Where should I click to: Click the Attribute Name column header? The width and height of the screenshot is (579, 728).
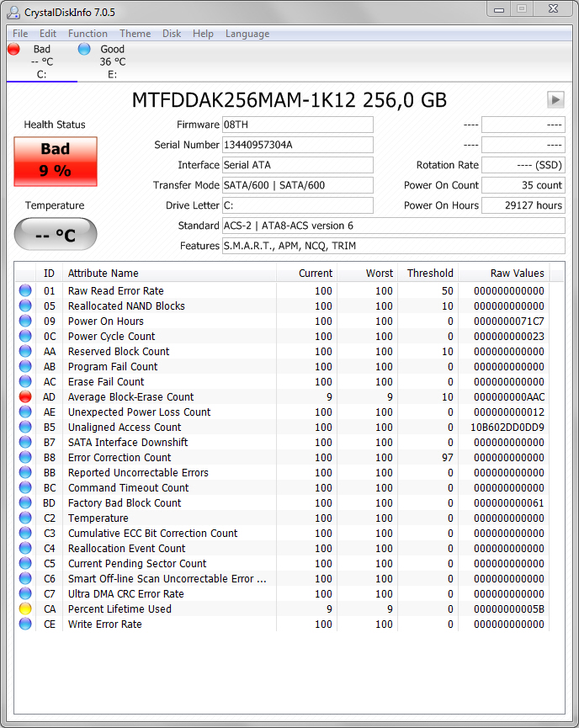[x=169, y=273]
